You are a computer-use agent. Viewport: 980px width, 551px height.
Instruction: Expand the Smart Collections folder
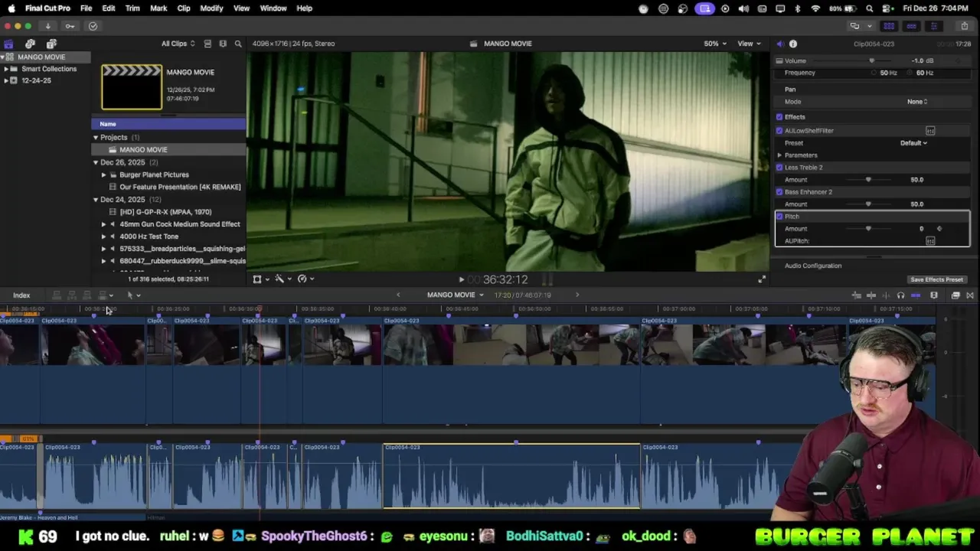6,69
